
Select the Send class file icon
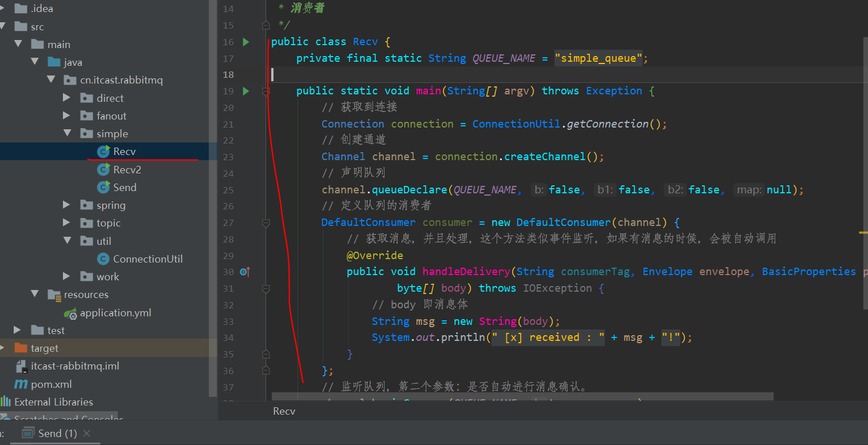point(104,187)
